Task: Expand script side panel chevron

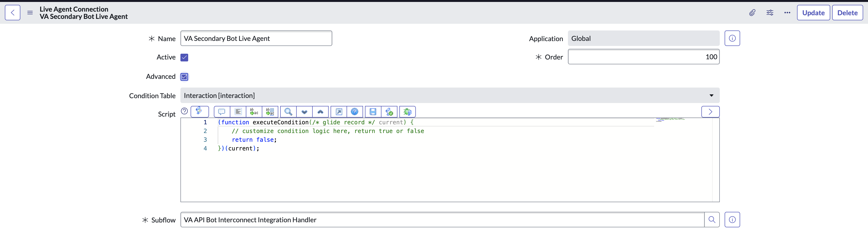Action: pos(710,112)
